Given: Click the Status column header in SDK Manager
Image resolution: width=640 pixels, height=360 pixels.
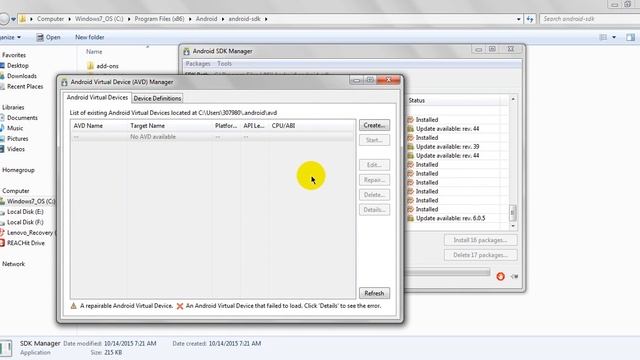Looking at the screenshot, I should (417, 100).
